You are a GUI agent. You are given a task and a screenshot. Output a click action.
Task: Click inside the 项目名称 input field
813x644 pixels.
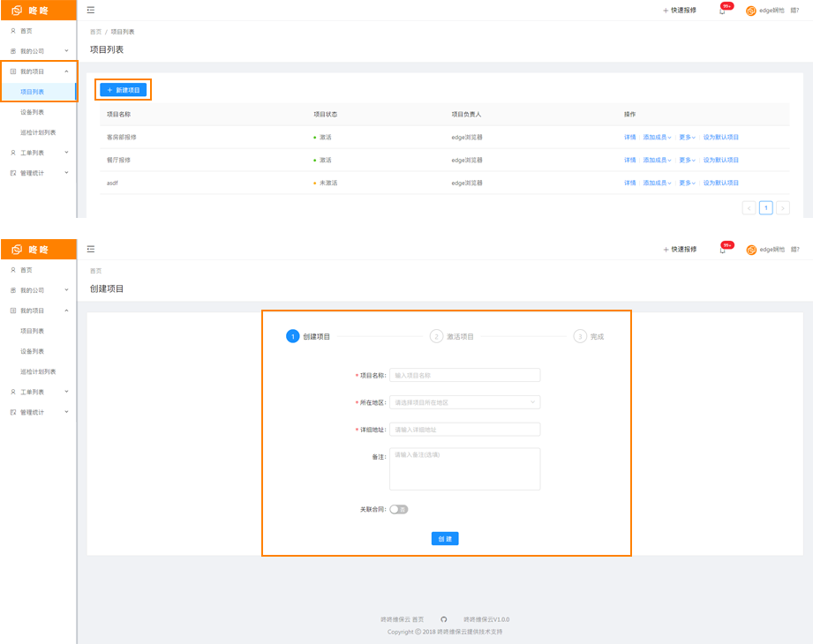pos(464,375)
